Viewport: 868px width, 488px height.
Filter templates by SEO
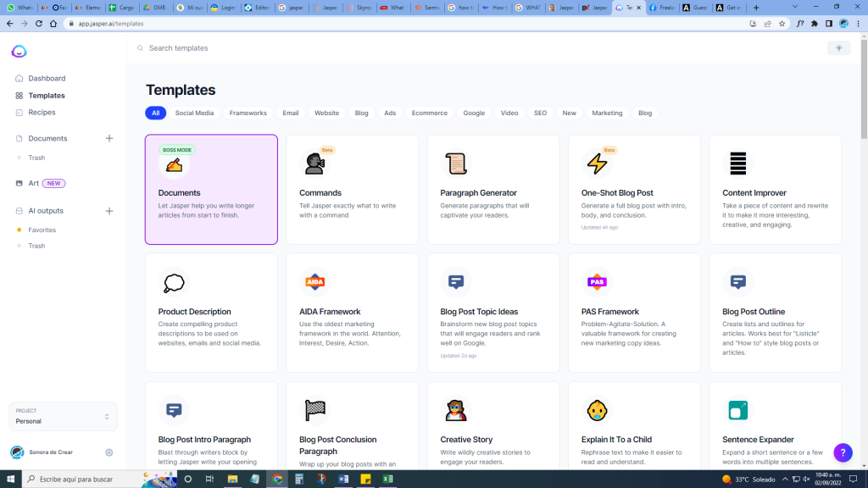click(540, 113)
